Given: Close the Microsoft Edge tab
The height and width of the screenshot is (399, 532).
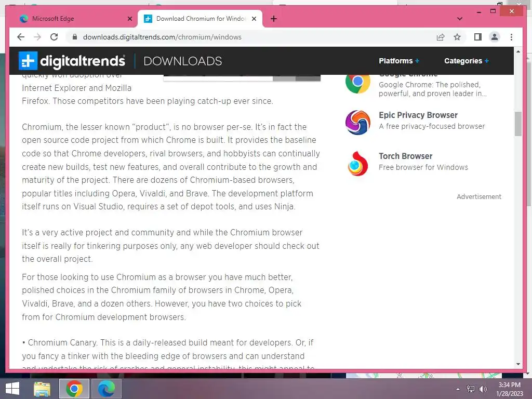Looking at the screenshot, I should pos(129,19).
